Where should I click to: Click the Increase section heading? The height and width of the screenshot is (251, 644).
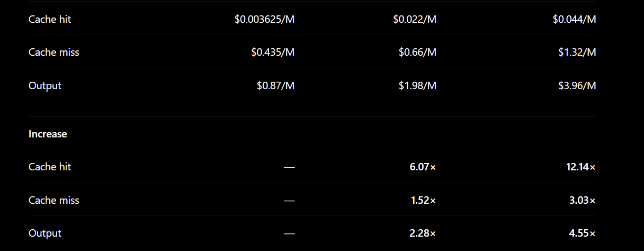(48, 134)
